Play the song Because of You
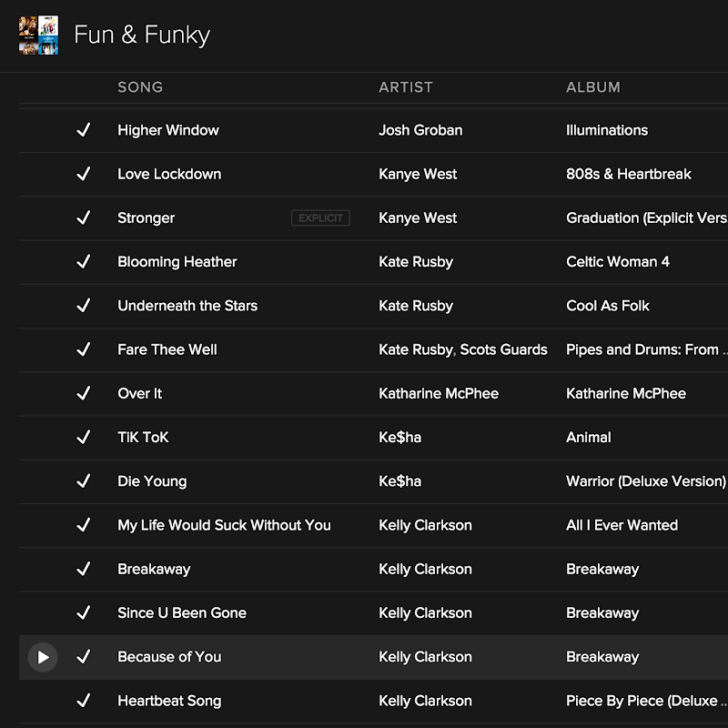This screenshot has width=728, height=728. pos(43,657)
